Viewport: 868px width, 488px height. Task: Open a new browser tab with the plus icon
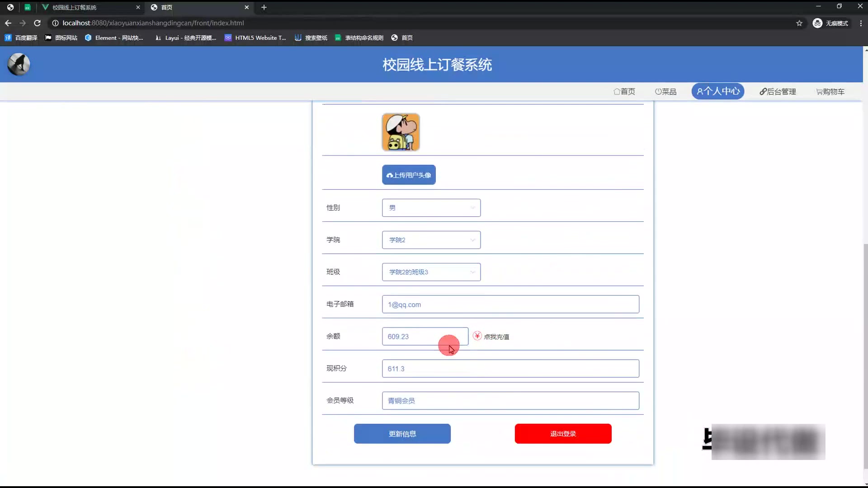tap(264, 7)
